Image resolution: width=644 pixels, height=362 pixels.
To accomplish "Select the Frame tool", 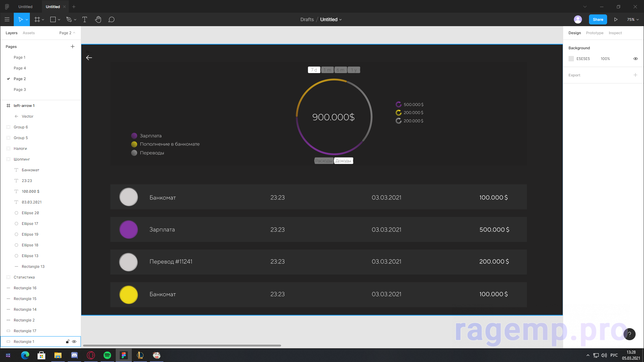I will [x=37, y=19].
